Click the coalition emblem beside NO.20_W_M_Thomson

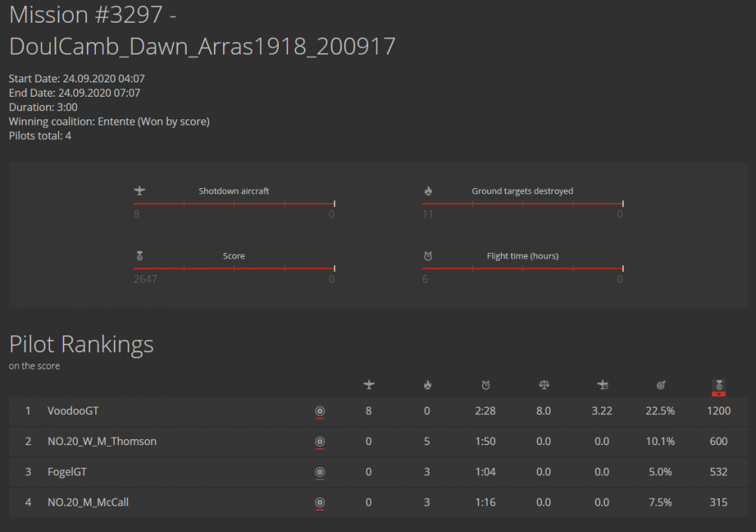click(x=320, y=441)
